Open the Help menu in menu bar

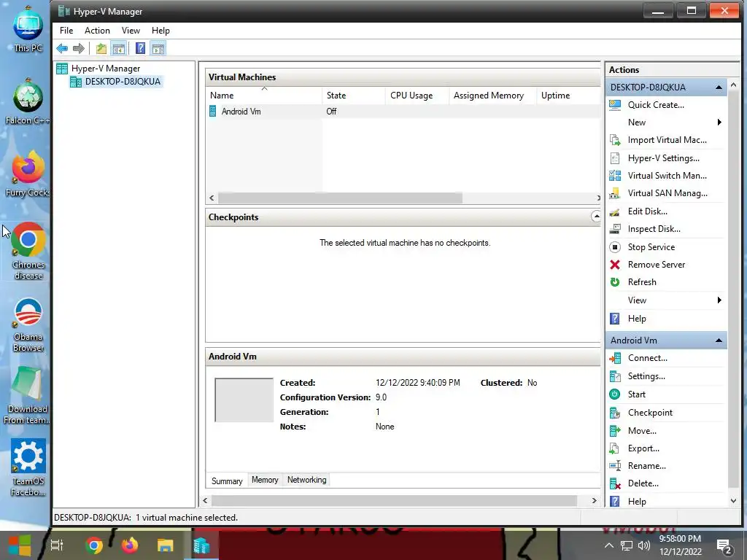click(x=160, y=31)
